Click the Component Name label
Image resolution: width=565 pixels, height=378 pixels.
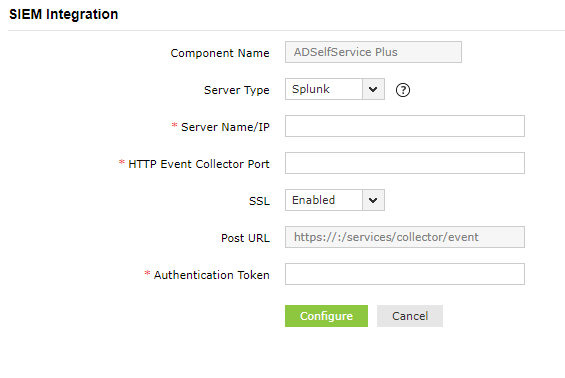[220, 53]
